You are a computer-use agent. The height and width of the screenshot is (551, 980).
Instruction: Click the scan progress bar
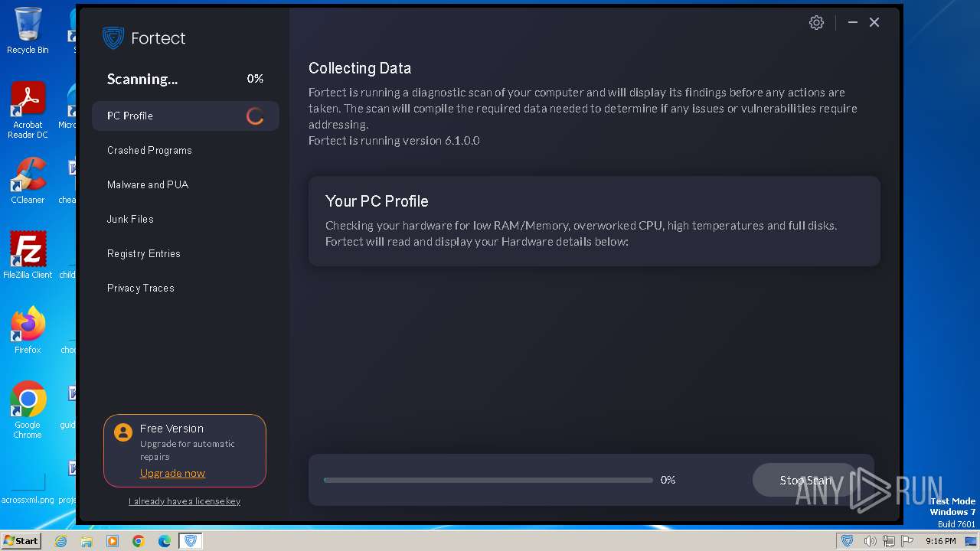tap(488, 481)
